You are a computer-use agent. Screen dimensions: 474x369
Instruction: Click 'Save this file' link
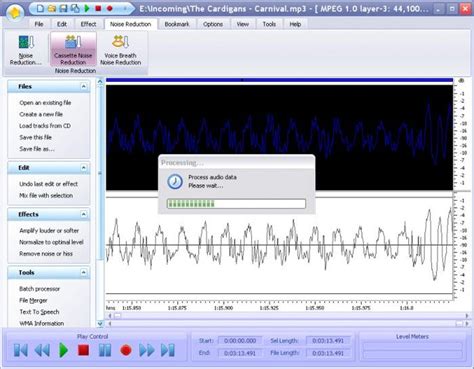35,137
